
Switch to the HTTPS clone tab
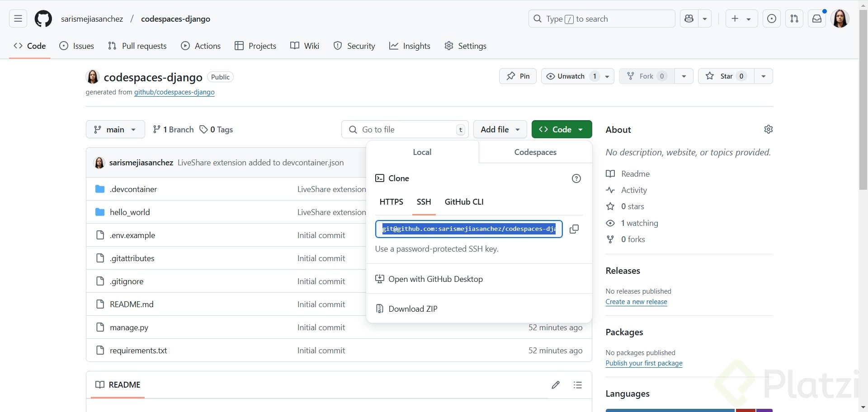391,202
